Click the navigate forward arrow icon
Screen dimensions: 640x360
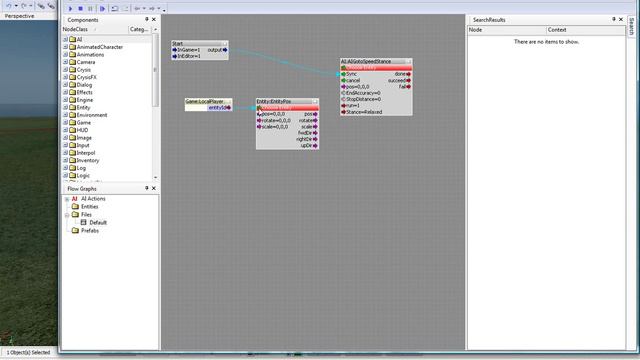click(152, 8)
